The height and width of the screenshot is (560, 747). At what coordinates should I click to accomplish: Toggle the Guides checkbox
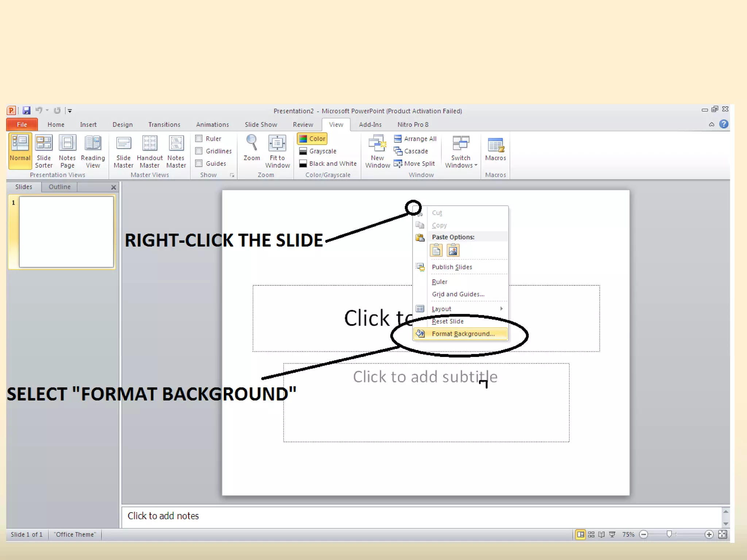point(199,163)
